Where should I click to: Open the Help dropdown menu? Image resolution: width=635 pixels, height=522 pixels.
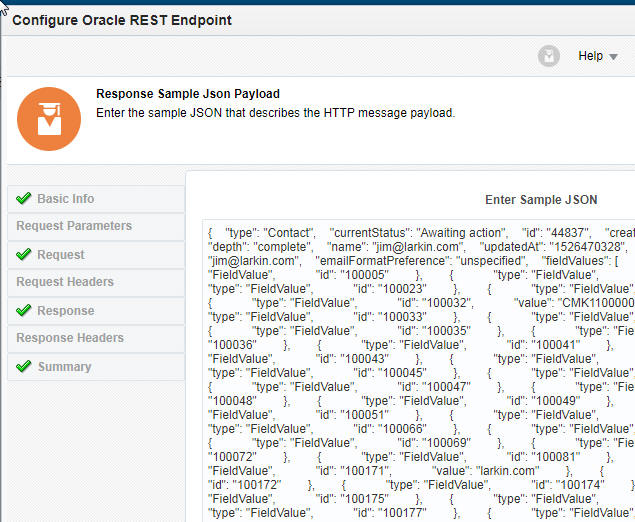click(597, 56)
